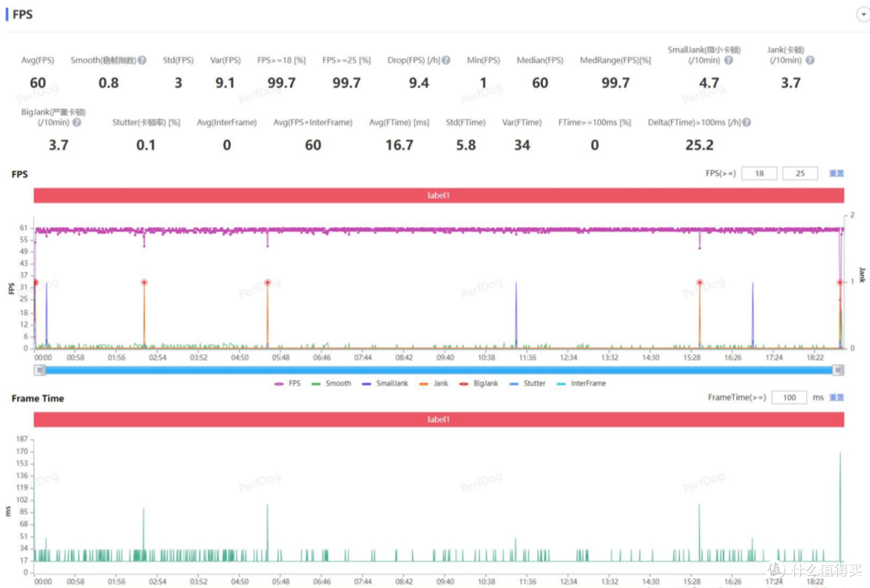Click the reset link next to FPS thresholds
The width and height of the screenshot is (870, 588).
(x=837, y=173)
